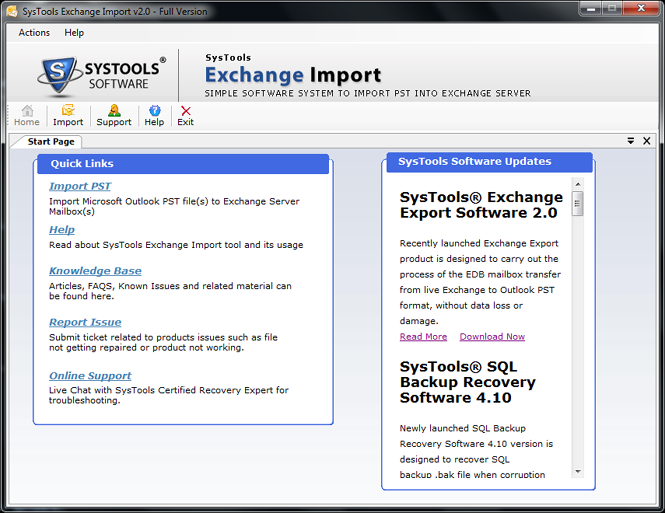665x513 pixels.
Task: Click the updates panel scroll up arrow
Action: coord(578,184)
